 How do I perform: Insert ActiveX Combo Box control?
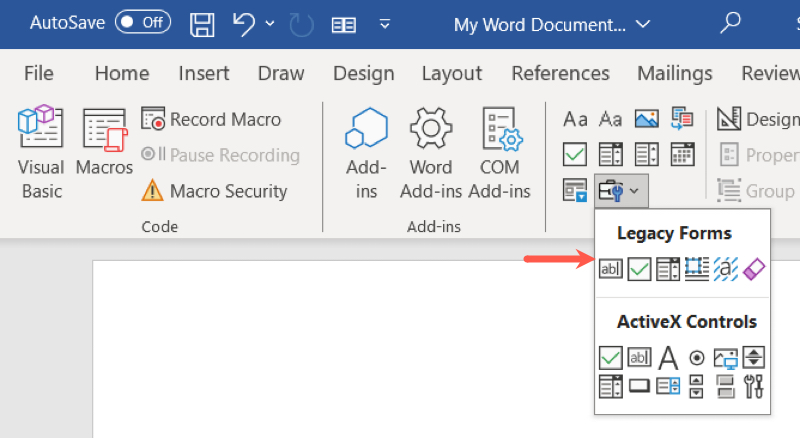point(611,386)
